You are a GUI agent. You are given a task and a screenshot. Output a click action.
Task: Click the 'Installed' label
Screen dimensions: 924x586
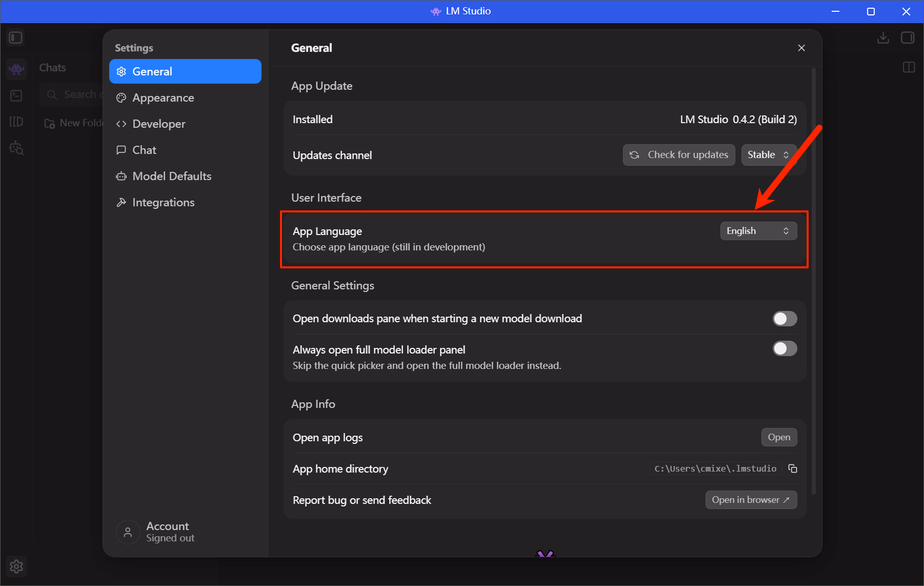[x=313, y=120]
